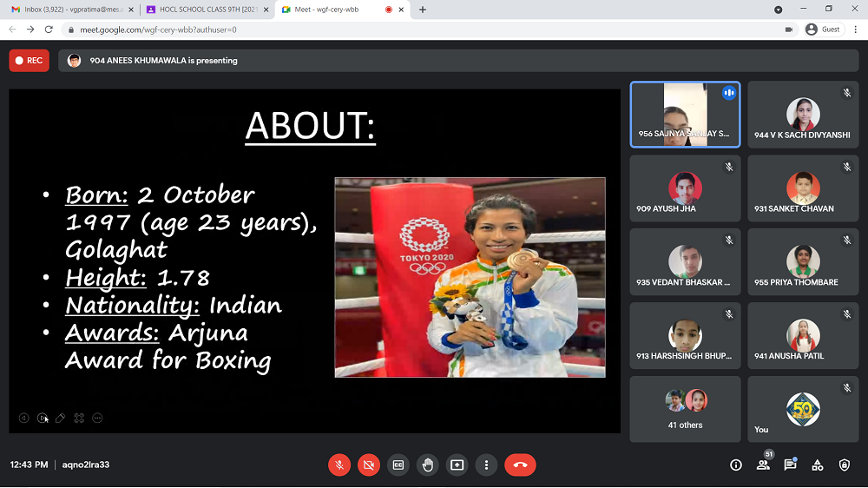Unmute the microphone in the call bar

pos(339,465)
